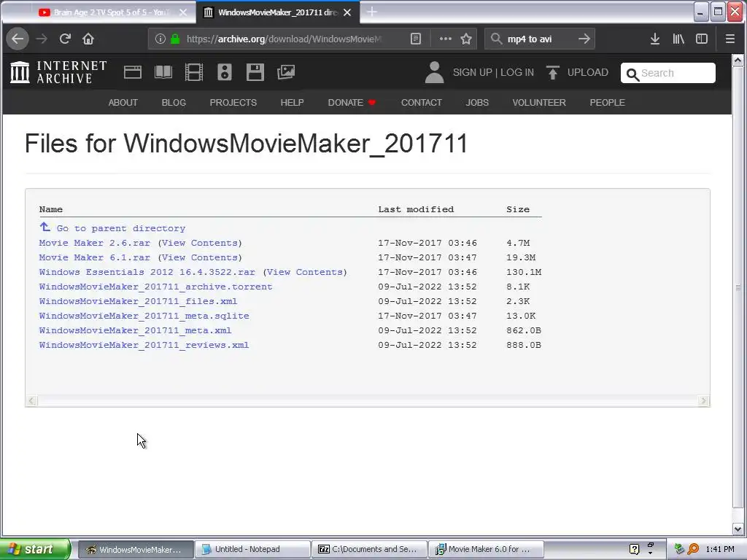Open WindowsMovieMaker_201711_reviews.xml
Screen dimensions: 747x560
click(x=144, y=345)
